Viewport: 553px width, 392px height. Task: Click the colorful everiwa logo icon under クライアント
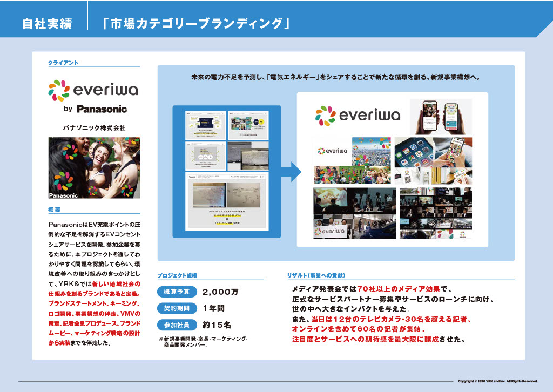tap(59, 90)
